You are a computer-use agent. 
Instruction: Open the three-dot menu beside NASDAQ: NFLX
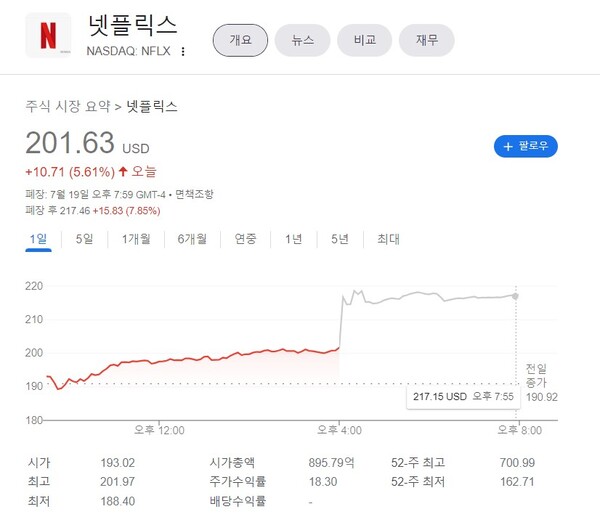pyautogui.click(x=183, y=52)
